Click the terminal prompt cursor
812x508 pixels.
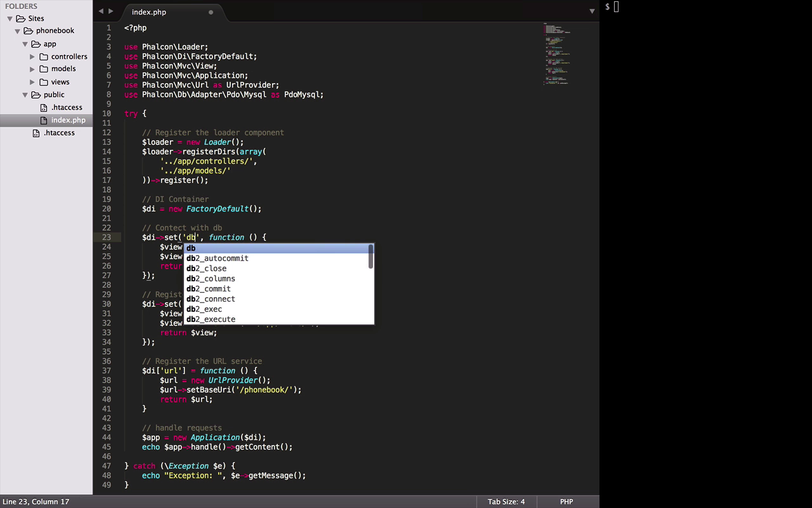tap(616, 7)
